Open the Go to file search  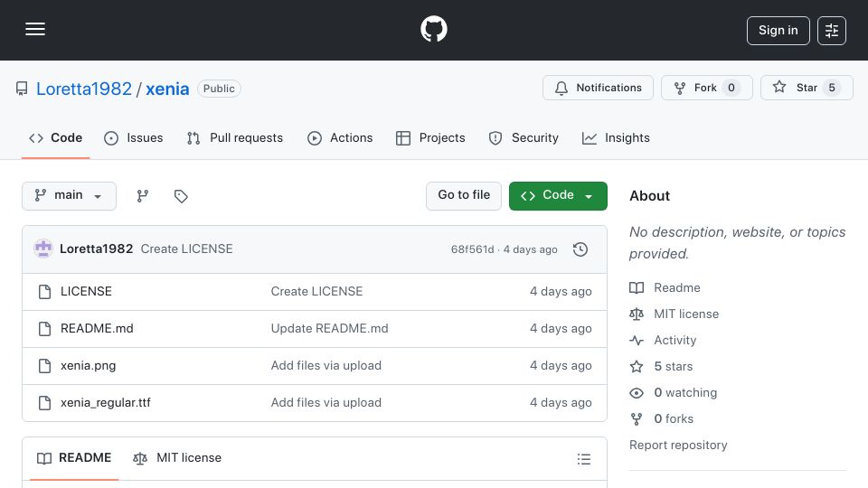pyautogui.click(x=464, y=196)
